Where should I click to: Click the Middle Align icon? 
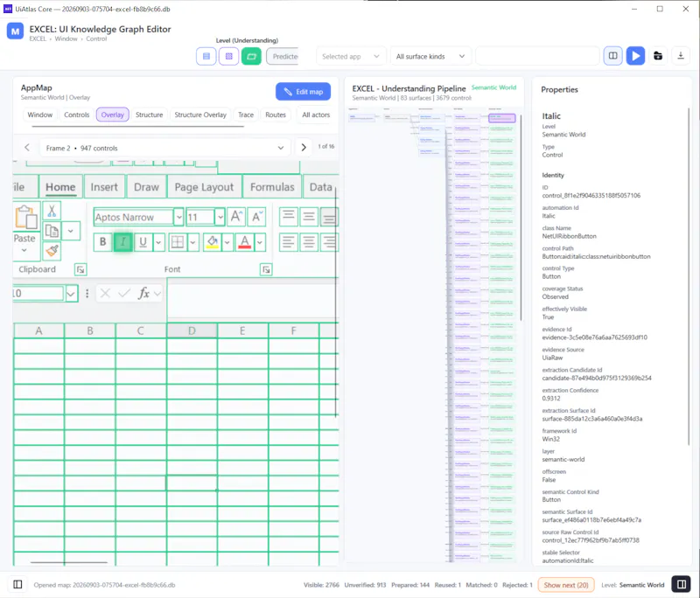click(309, 217)
